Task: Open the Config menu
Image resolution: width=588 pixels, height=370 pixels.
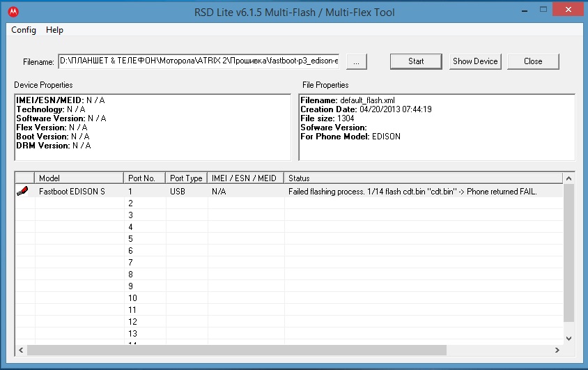Action: tap(24, 30)
